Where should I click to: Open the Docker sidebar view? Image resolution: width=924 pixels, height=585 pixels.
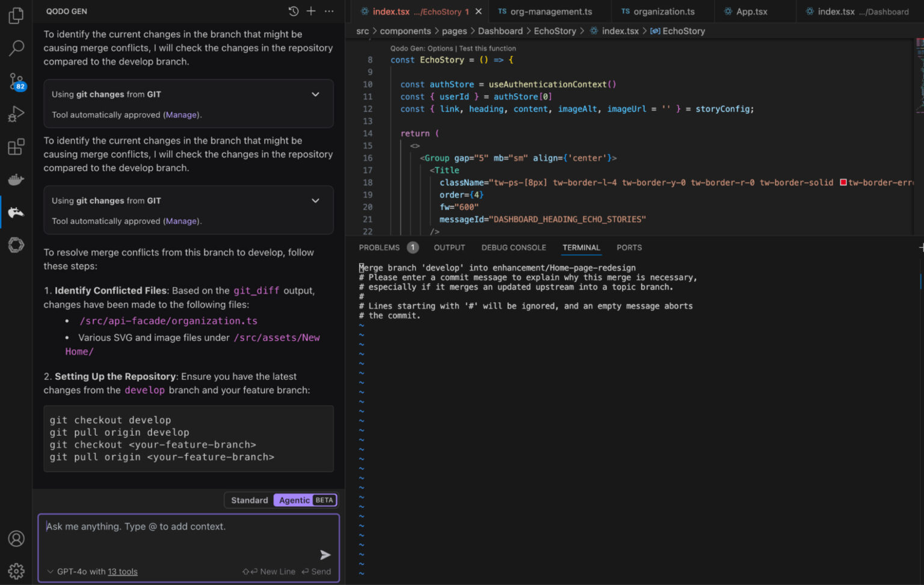[16, 179]
